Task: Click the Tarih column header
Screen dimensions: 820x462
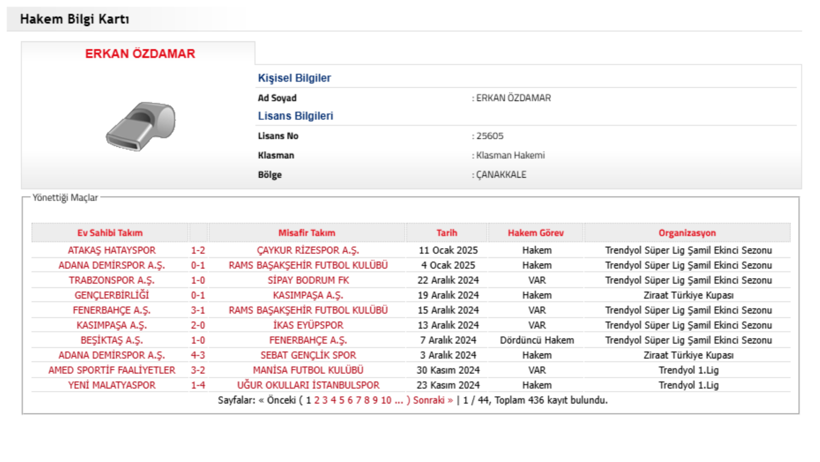Action: point(446,233)
